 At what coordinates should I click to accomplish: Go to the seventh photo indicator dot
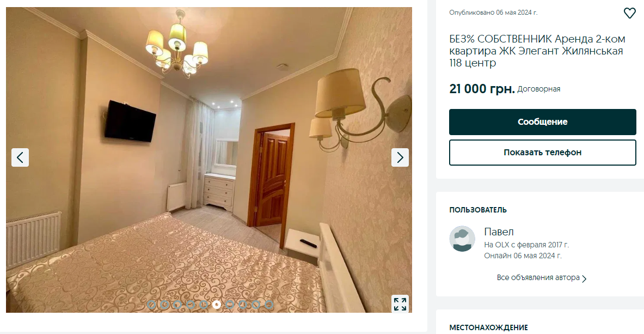click(230, 305)
